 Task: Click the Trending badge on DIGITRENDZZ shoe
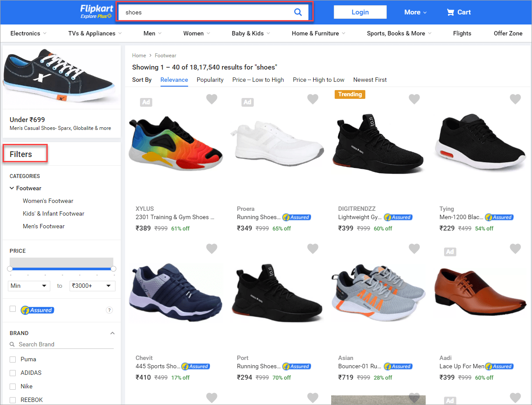[350, 94]
